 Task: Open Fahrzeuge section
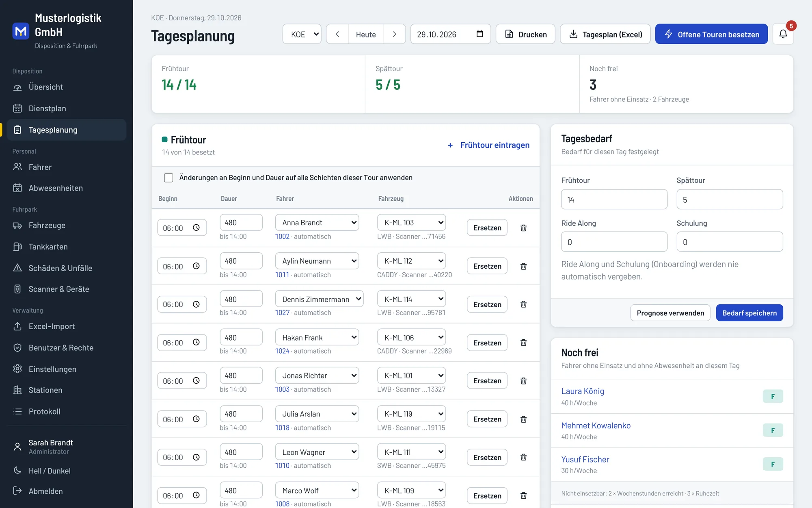[67, 225]
